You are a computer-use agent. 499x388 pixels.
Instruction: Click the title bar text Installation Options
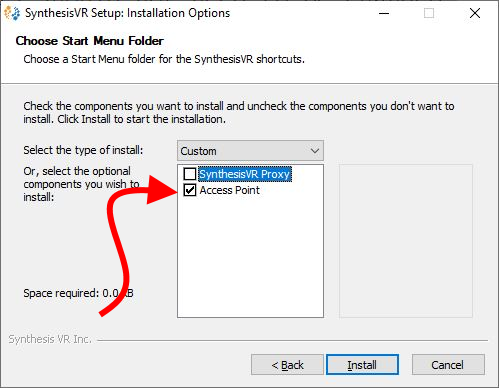178,13
